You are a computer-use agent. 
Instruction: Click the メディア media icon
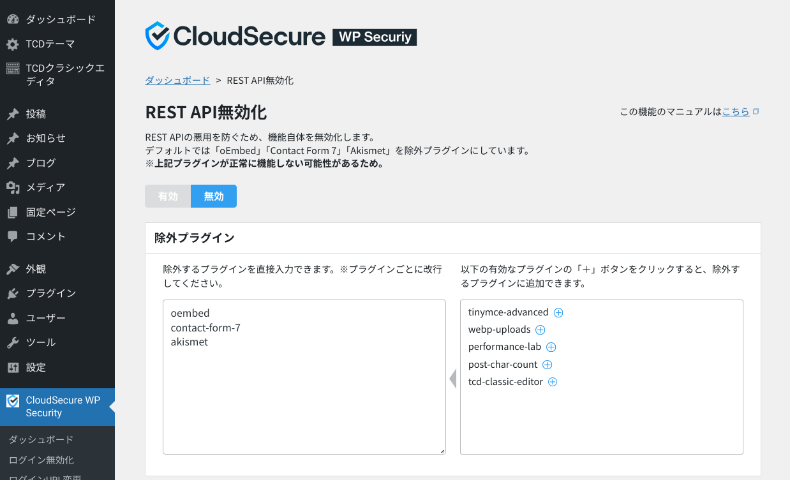13,187
